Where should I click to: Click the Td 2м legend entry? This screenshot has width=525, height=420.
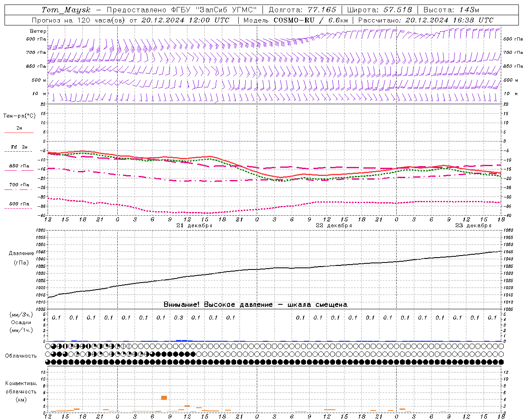coord(19,147)
